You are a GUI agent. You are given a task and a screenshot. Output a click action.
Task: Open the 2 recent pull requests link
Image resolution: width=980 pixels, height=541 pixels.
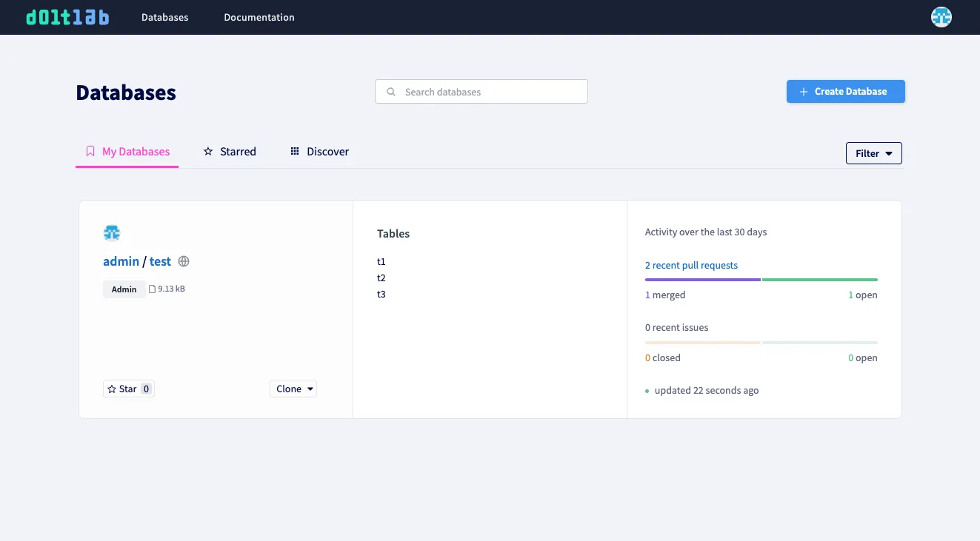[x=691, y=265]
